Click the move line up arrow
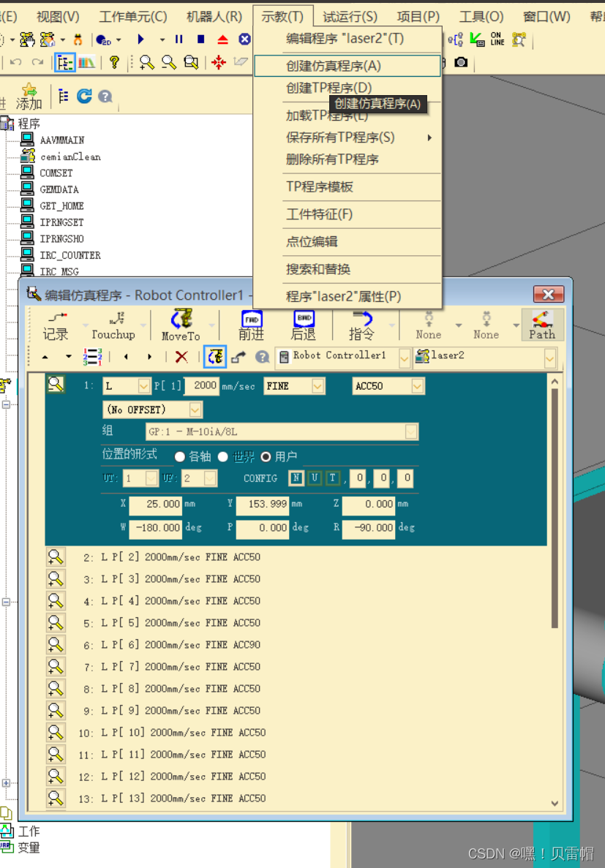 coord(45,357)
